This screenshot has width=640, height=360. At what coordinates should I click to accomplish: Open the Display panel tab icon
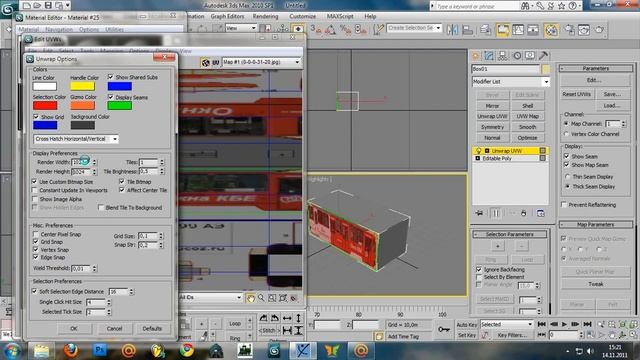530,56
